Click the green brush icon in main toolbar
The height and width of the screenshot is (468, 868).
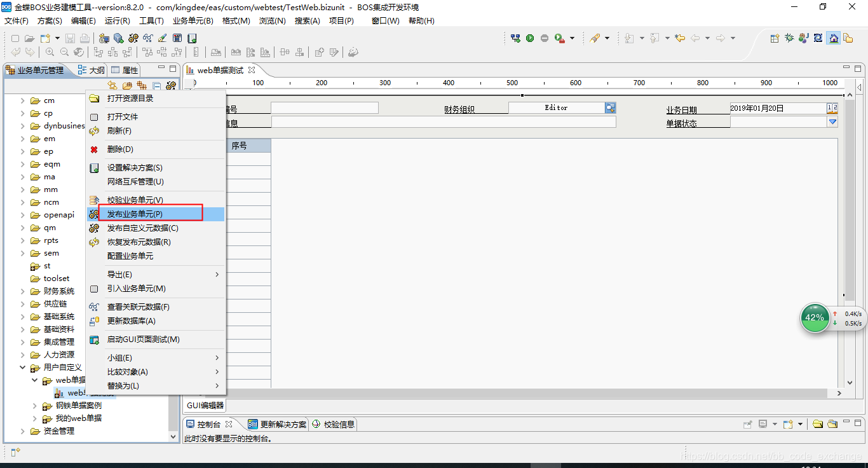pos(163,38)
